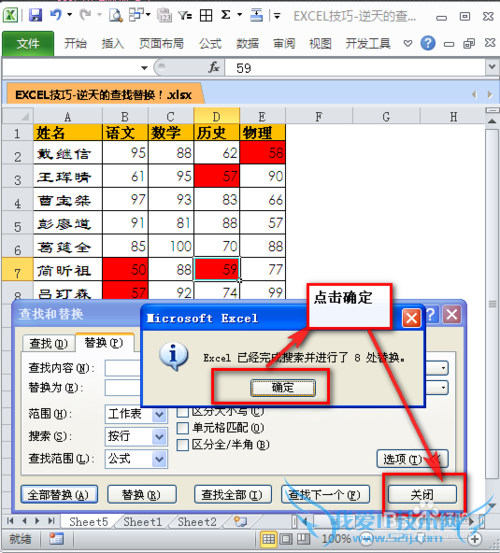The height and width of the screenshot is (553, 500).
Task: Click the 选项 Options button
Action: coord(413,459)
